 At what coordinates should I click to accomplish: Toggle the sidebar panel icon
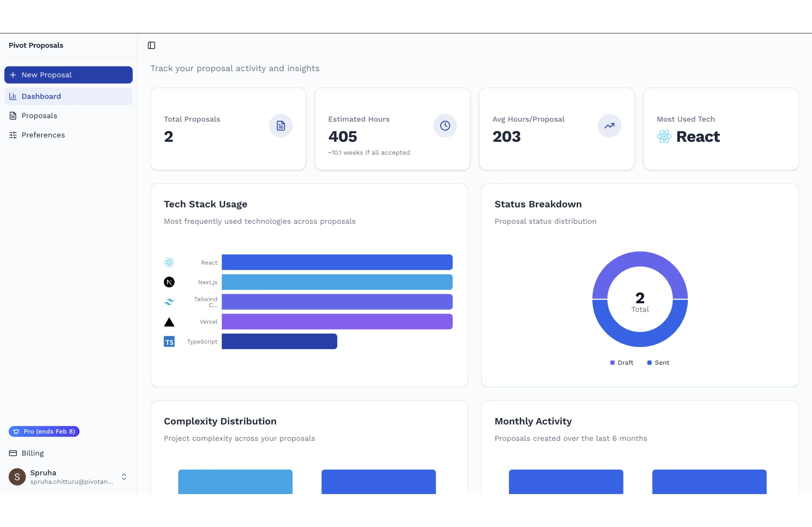151,45
